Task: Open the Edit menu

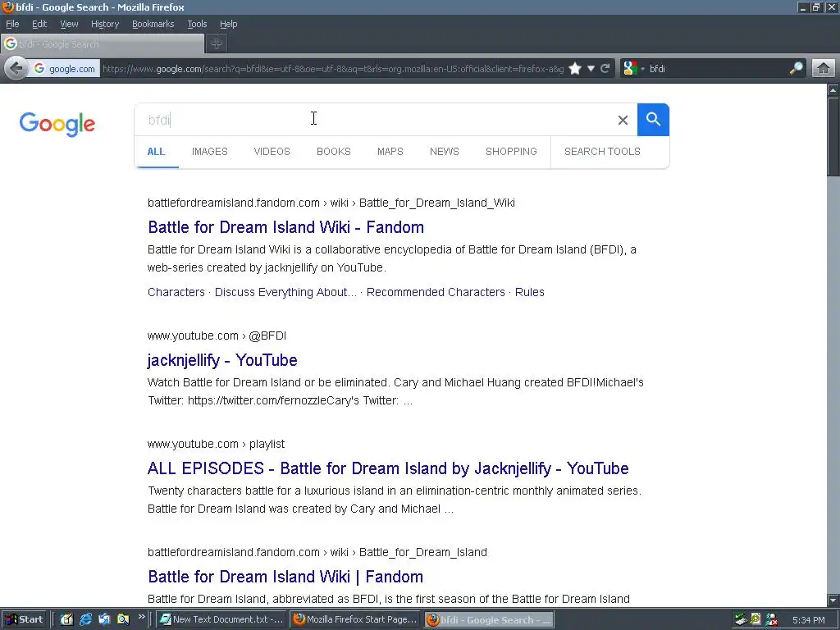Action: click(x=39, y=24)
